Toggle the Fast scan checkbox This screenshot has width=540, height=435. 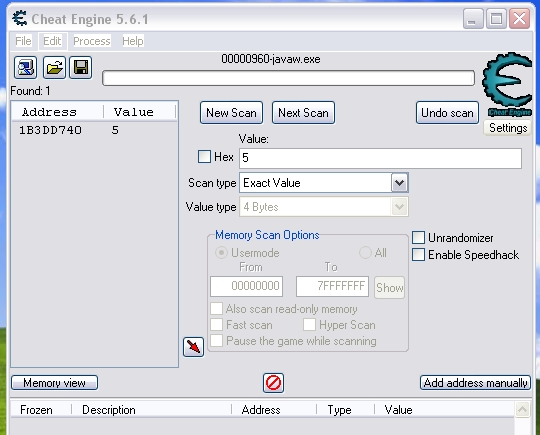click(x=216, y=324)
